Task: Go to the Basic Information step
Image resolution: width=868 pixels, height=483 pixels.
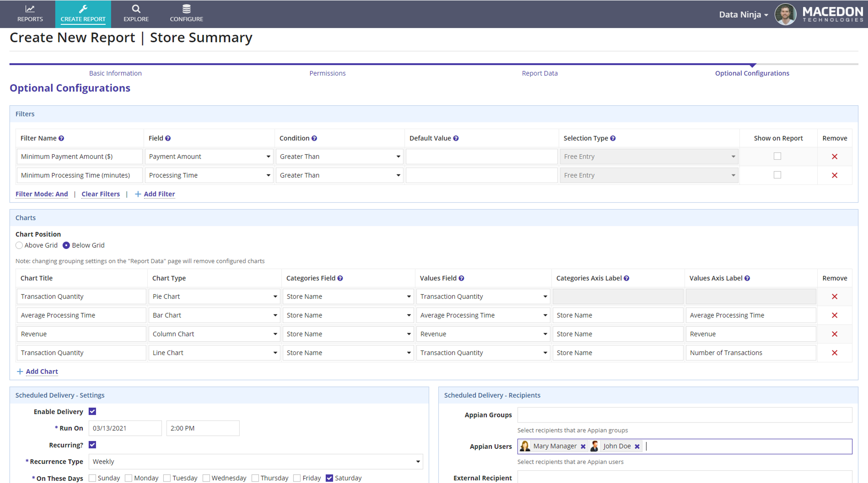Action: 115,73
